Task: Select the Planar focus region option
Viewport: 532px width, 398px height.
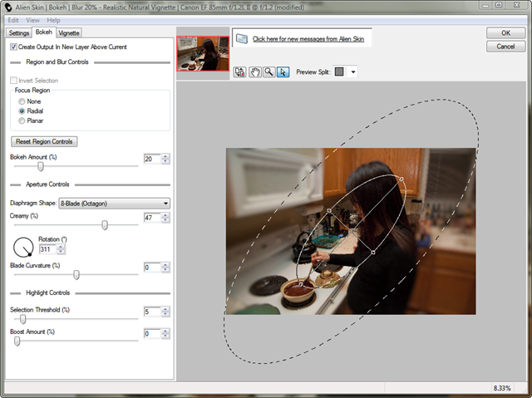Action: (22, 120)
